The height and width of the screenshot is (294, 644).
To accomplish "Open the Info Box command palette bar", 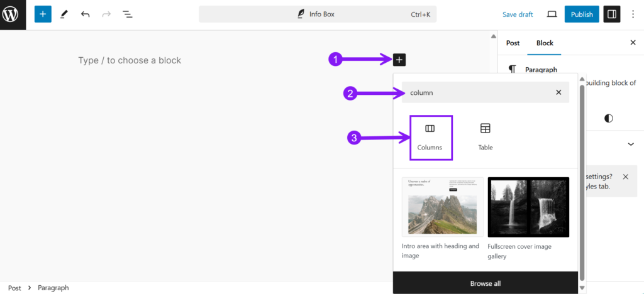I will (318, 14).
